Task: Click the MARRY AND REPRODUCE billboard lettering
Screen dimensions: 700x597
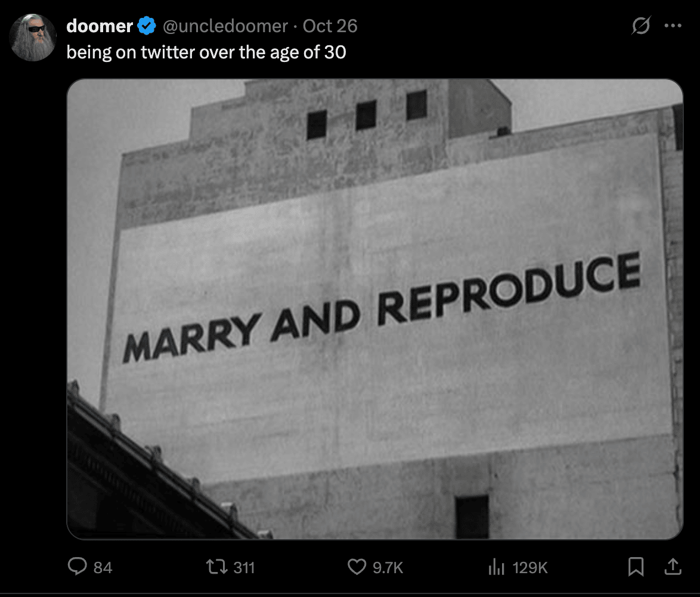Action: tap(382, 308)
